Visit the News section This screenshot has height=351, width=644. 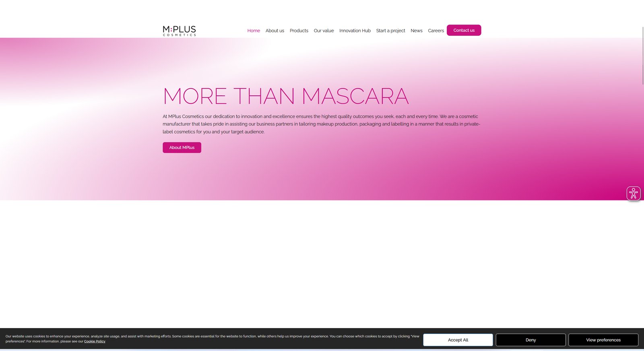[x=416, y=31]
